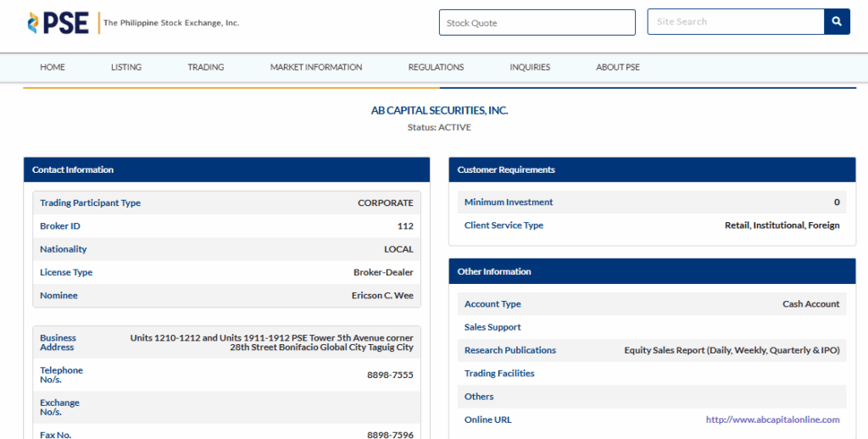Click the Fax No. label
Image resolution: width=868 pixels, height=439 pixels.
pos(55,435)
